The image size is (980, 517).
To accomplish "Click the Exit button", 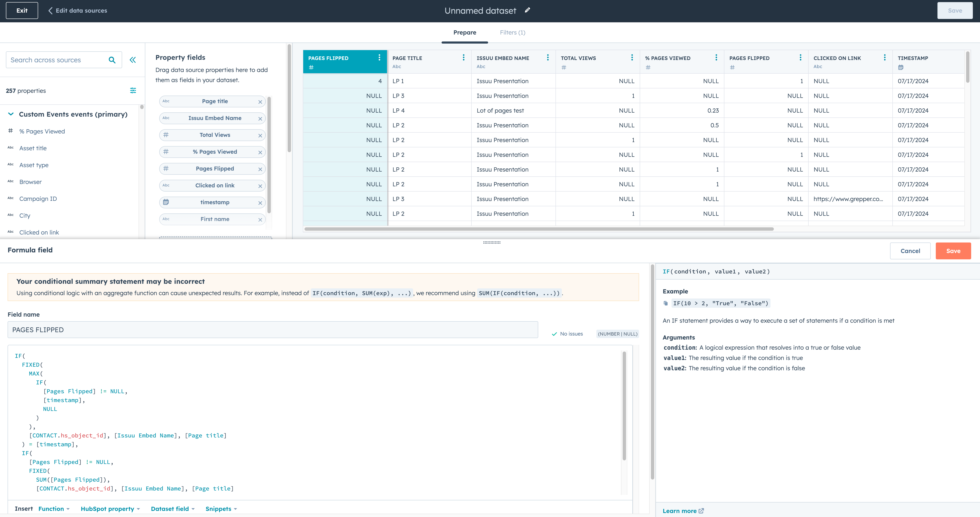I will [22, 11].
